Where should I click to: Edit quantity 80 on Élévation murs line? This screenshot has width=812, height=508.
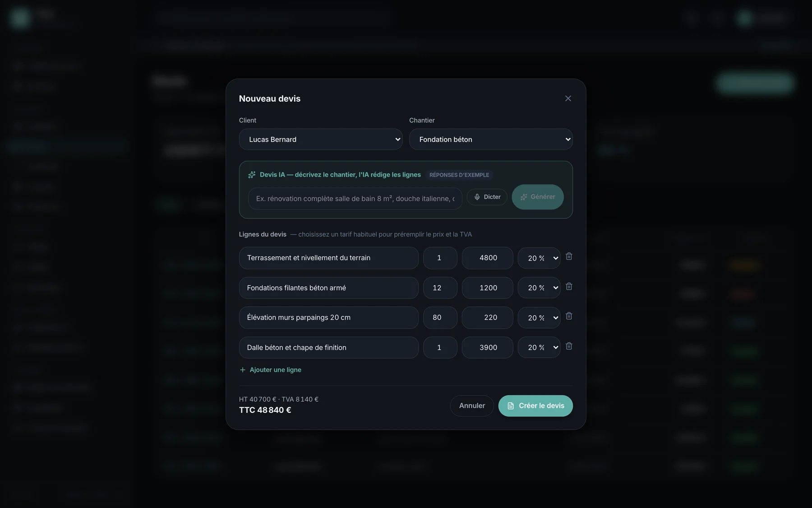point(440,317)
